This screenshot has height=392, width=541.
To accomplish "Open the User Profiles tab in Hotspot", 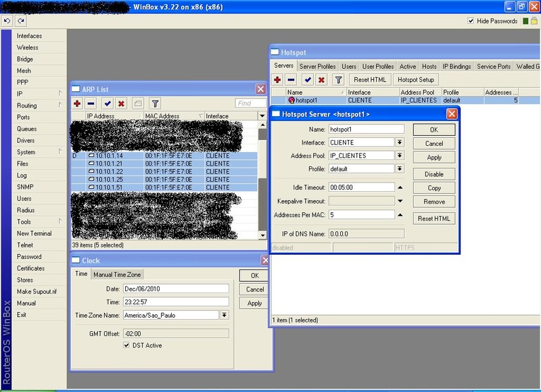I will 378,66.
